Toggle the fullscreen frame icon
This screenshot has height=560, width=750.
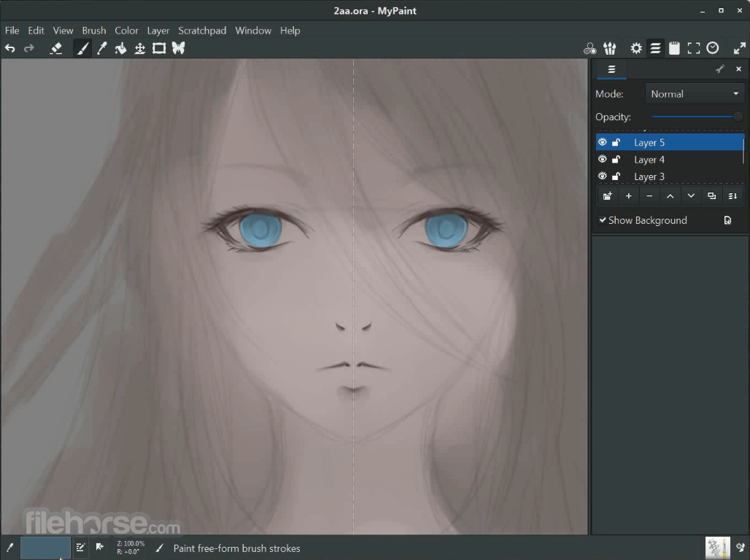click(x=694, y=48)
